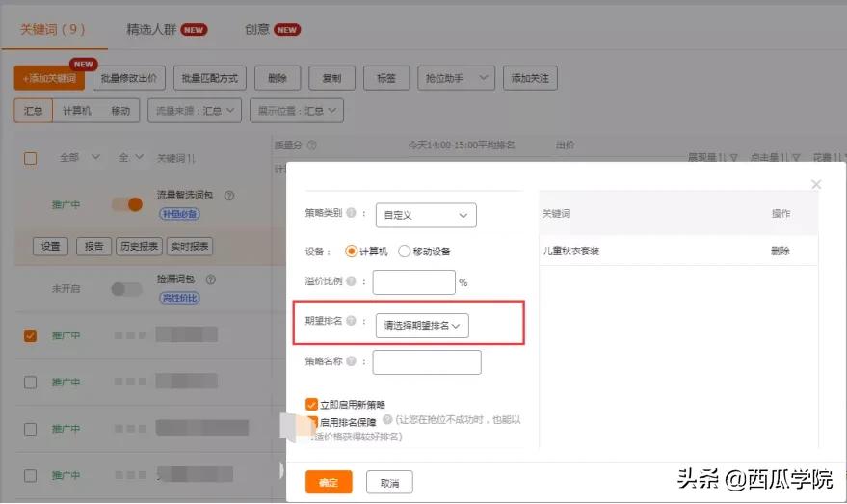Confirm with the orange 确定 button
847x504 pixels.
point(329,482)
